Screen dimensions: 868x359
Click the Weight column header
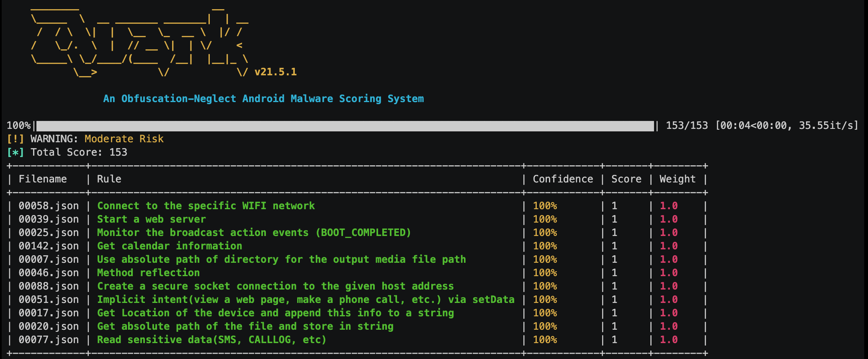(677, 179)
